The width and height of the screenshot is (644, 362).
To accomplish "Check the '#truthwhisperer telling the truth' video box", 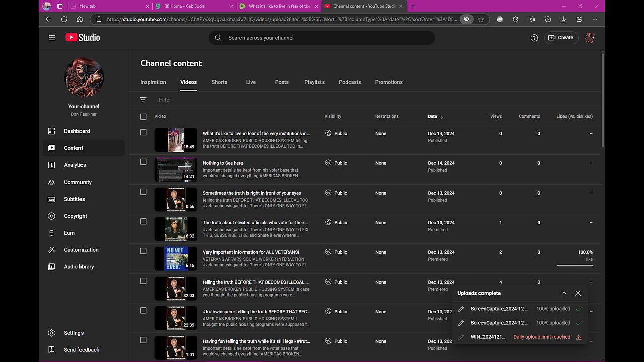I will coord(143,310).
